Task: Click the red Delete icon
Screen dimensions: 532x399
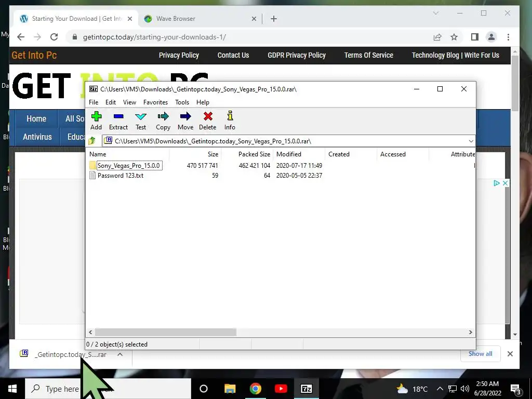Action: pos(208,116)
